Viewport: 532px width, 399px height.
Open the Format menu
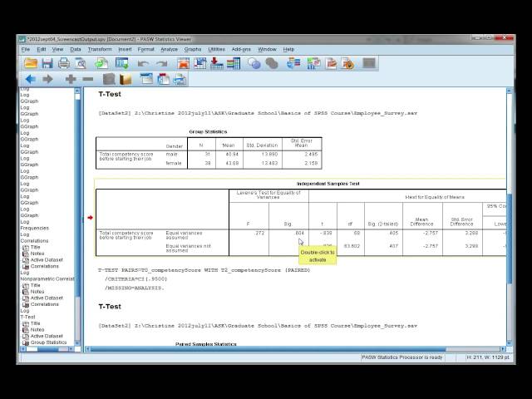click(146, 50)
